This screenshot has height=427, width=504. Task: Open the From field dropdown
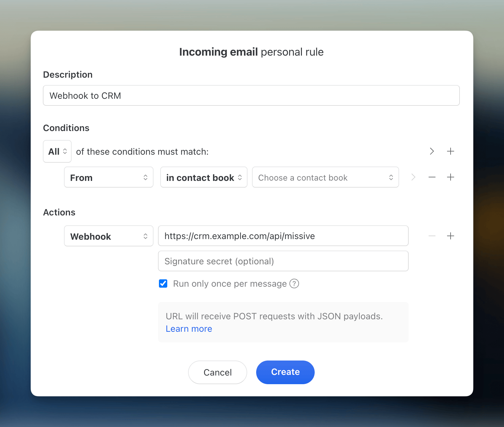click(x=109, y=177)
